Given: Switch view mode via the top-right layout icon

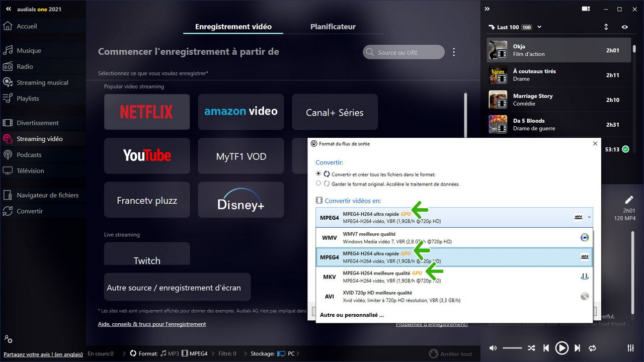Looking at the screenshot, I should tap(586, 9).
